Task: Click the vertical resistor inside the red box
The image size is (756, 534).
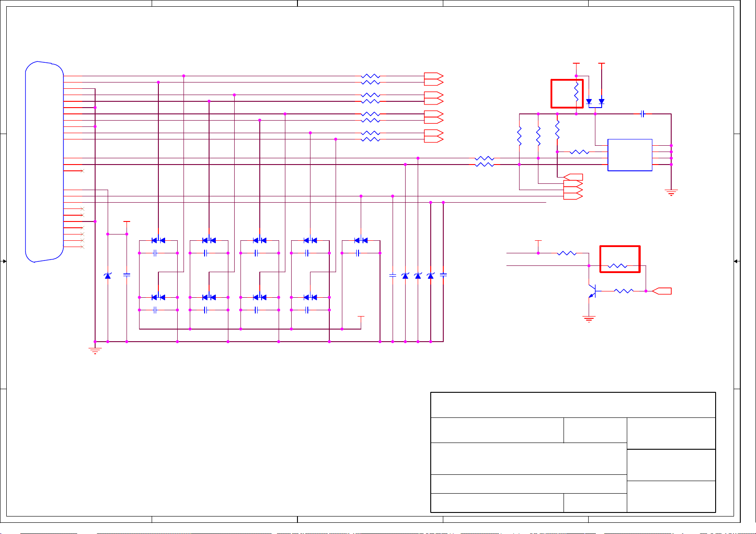Action: (x=576, y=92)
